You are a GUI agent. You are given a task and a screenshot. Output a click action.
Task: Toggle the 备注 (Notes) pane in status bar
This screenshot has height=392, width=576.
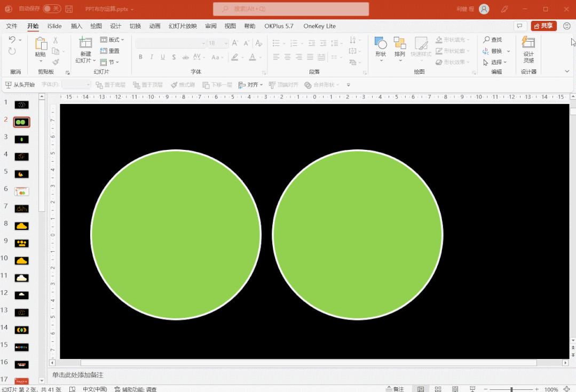394,389
